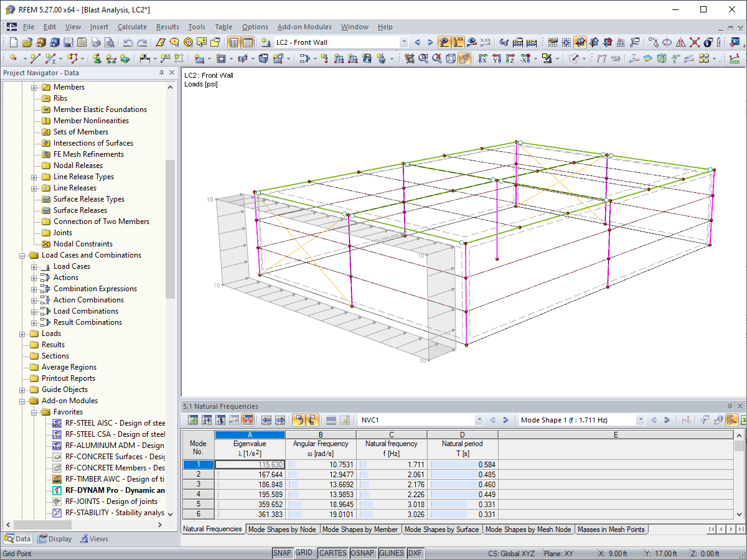Toggle OSNAP in the status bar
The height and width of the screenshot is (560, 747).
pos(362,553)
